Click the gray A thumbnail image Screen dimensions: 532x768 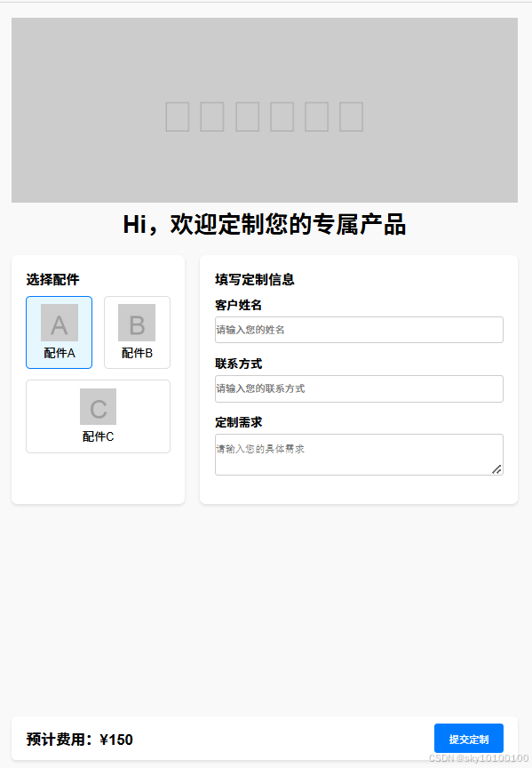(60, 323)
